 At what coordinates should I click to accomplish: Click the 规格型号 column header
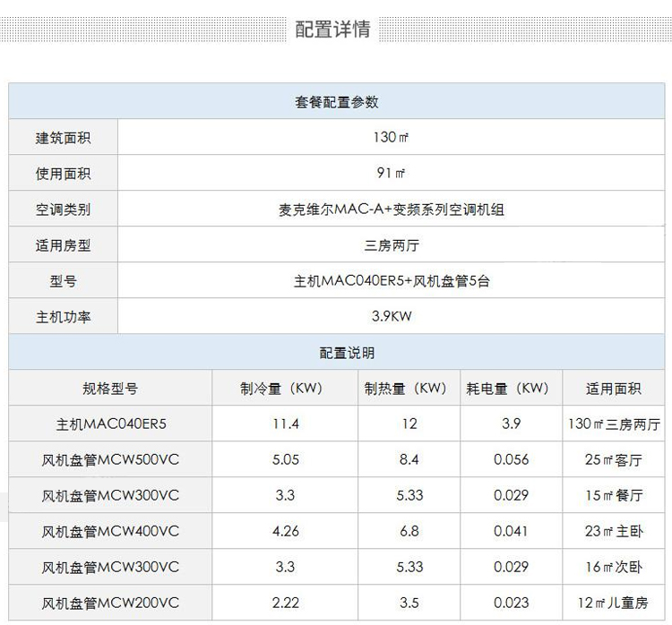tap(110, 389)
